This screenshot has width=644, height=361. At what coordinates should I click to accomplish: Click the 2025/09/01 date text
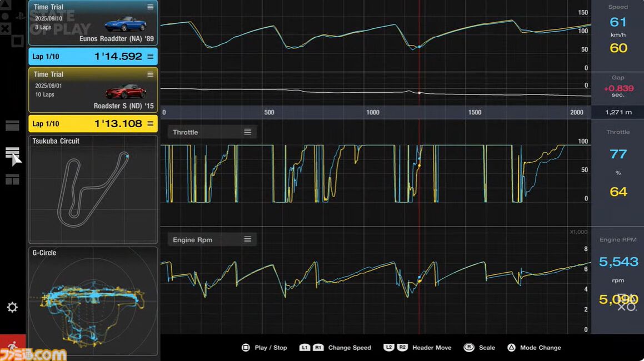tap(48, 86)
